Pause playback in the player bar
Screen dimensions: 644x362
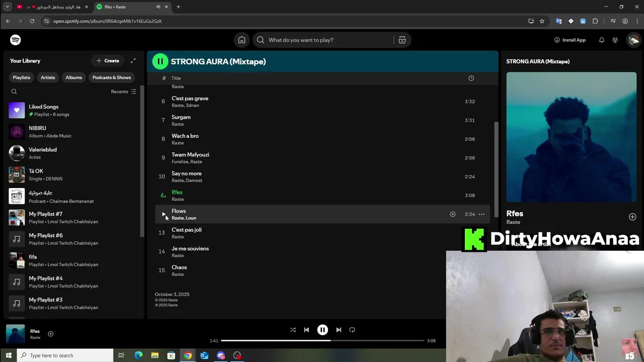(323, 330)
